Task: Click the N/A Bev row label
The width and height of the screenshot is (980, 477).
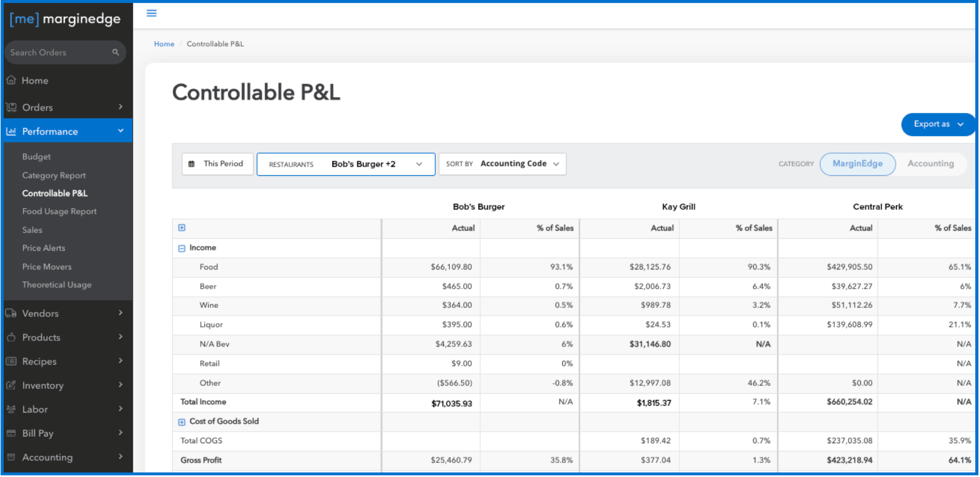Action: coord(214,344)
